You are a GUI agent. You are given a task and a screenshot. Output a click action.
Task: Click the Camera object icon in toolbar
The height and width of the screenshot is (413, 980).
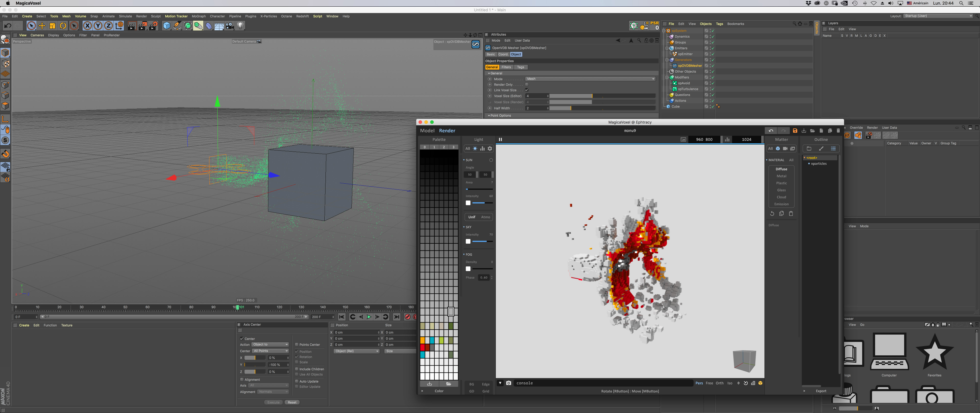[x=230, y=26]
